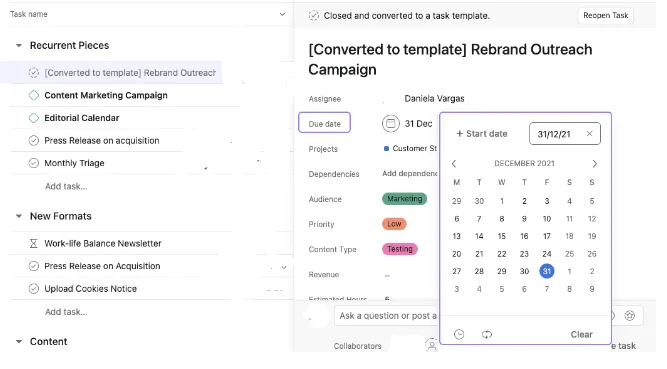Select December 15 in the calendar
Image resolution: width=667 pixels, height=369 pixels.
502,236
